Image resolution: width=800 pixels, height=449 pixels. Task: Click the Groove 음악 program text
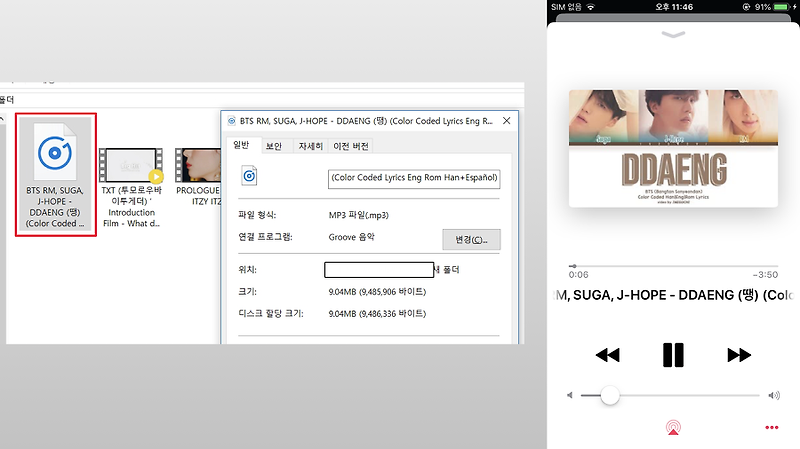[352, 237]
